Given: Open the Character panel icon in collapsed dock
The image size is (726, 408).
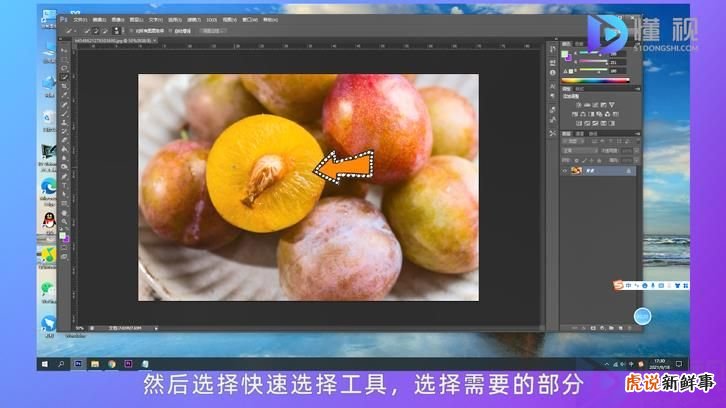Looking at the screenshot, I should [553, 86].
